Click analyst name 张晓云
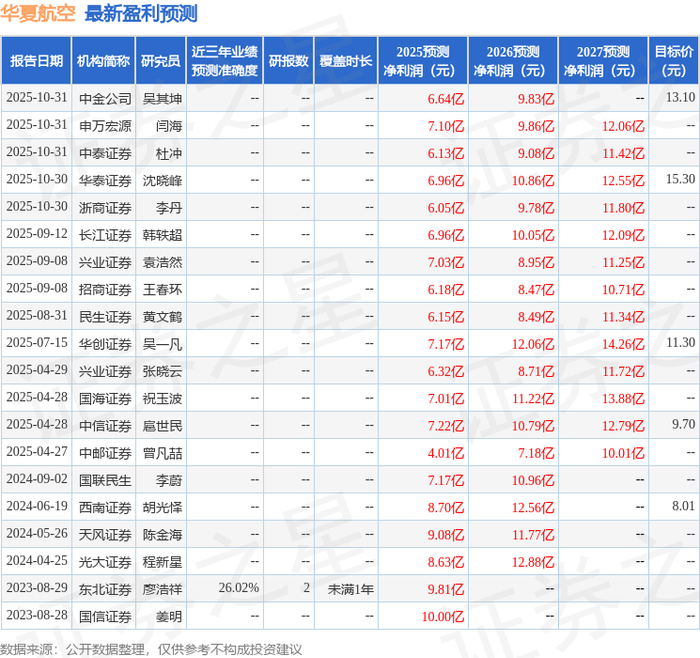The image size is (700, 658). (162, 371)
